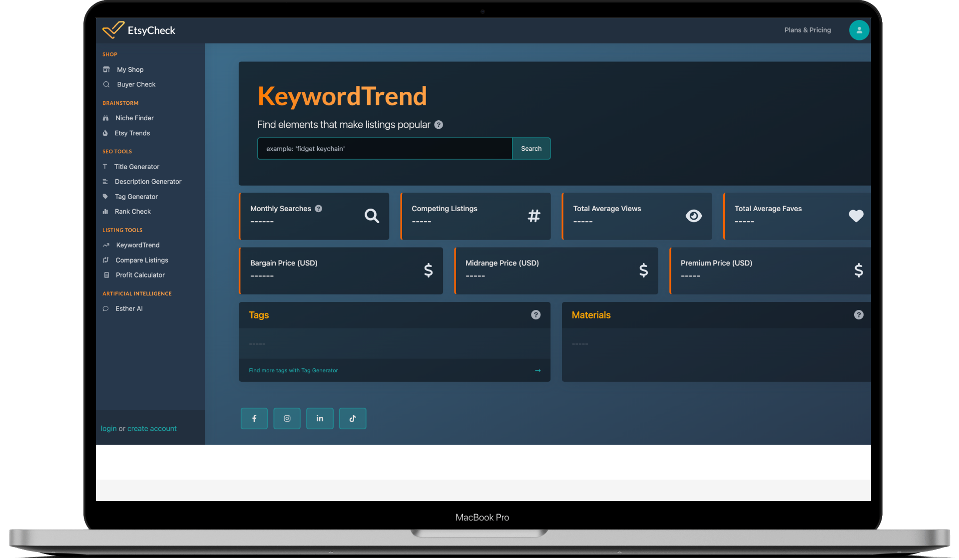The width and height of the screenshot is (959, 560).
Task: Click the Profit Calculator calculator icon
Action: [x=106, y=275]
